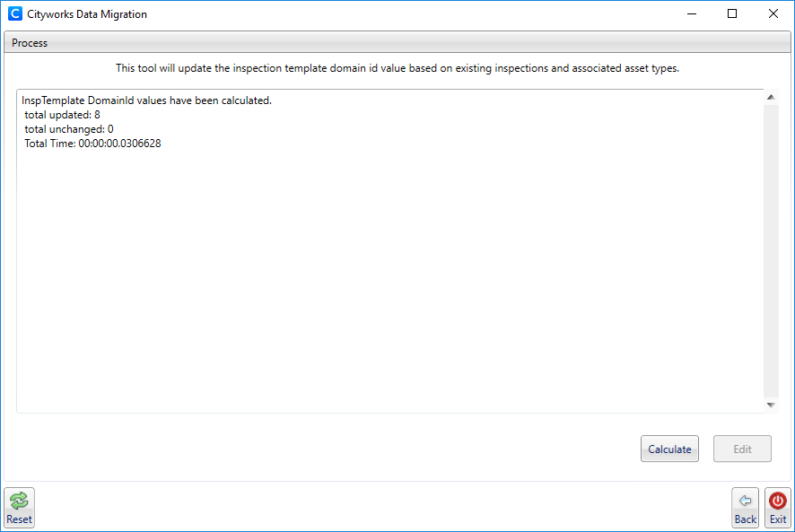Click the red Exit power icon

coord(777,501)
